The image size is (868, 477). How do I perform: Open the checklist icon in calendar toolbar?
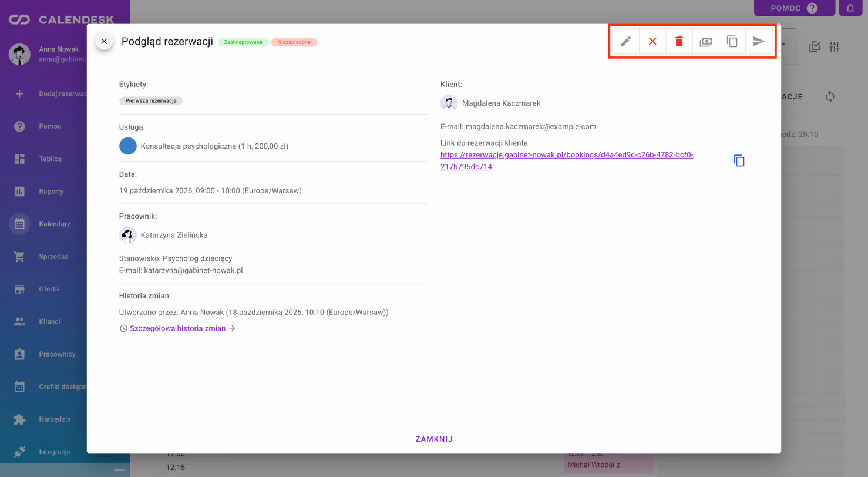[815, 47]
